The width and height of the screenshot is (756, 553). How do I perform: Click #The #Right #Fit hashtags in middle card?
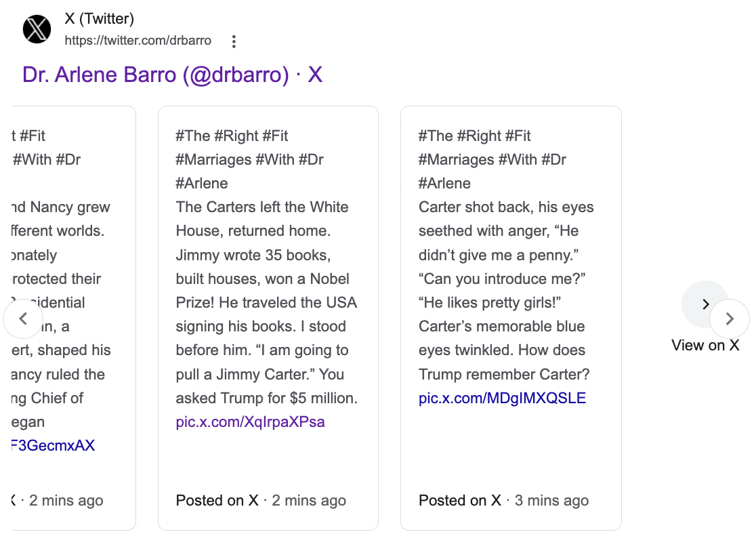(x=232, y=136)
